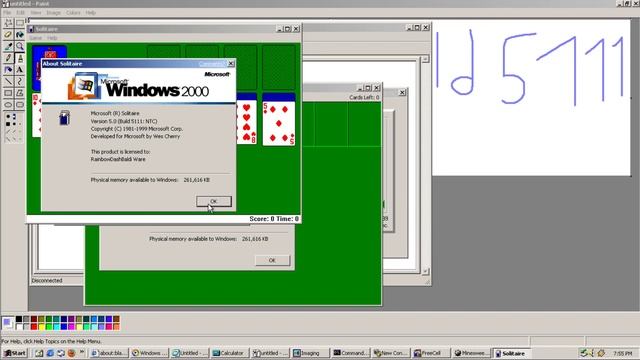Click the Solitaire icon in About dialog
This screenshot has width=640, height=360.
tap(64, 118)
